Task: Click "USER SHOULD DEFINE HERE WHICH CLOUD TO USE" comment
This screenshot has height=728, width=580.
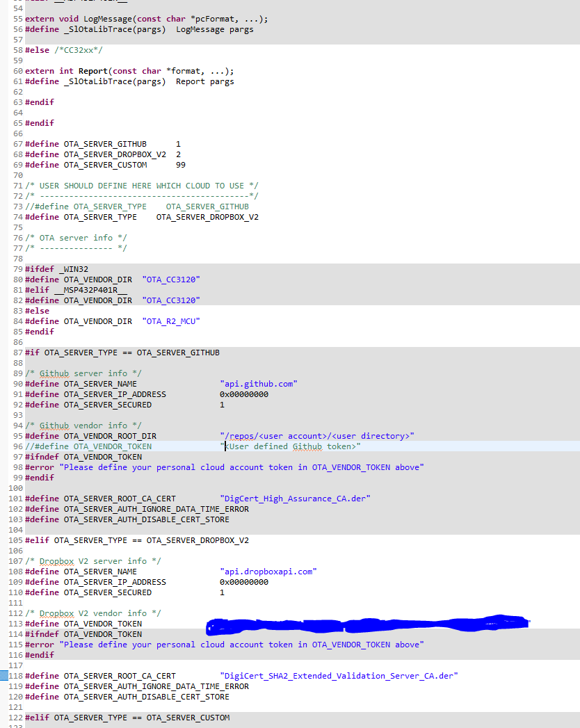Action: (142, 186)
